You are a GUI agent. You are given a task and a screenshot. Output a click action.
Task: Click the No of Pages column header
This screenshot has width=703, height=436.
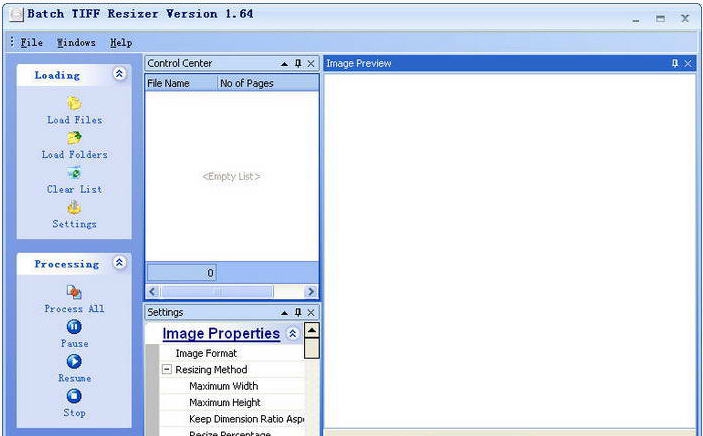(268, 83)
